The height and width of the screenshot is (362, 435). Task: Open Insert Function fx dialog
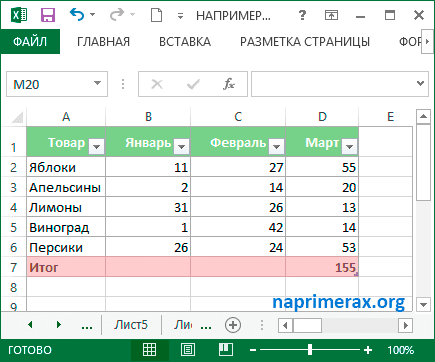click(229, 84)
